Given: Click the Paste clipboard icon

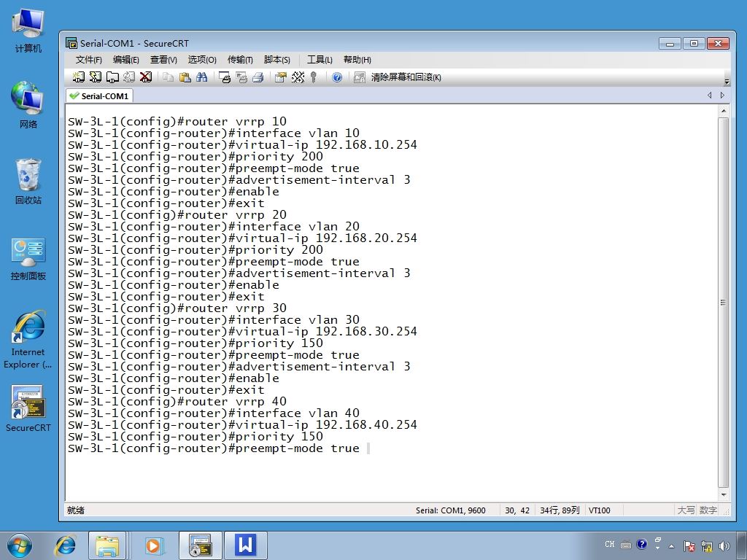Looking at the screenshot, I should [x=185, y=77].
